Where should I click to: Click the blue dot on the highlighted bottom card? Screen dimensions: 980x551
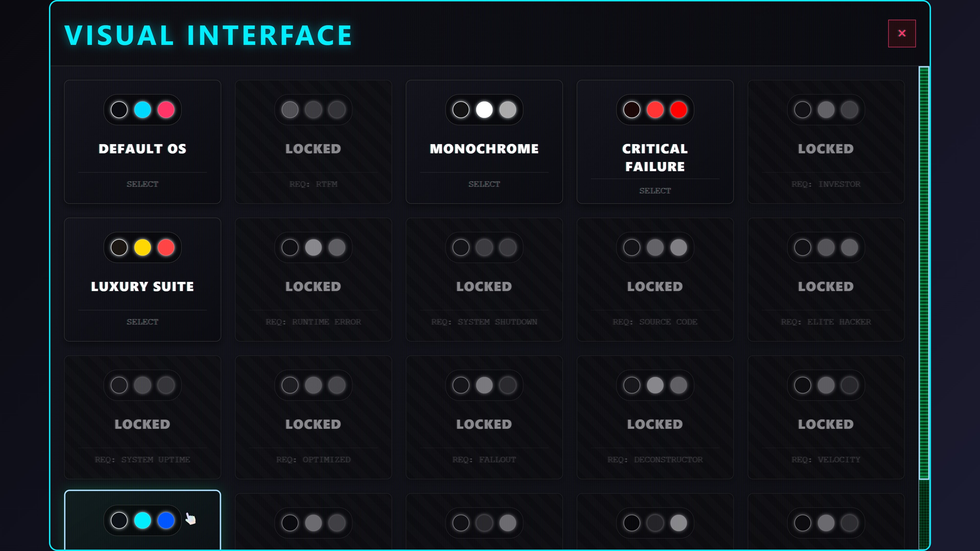[x=166, y=520]
